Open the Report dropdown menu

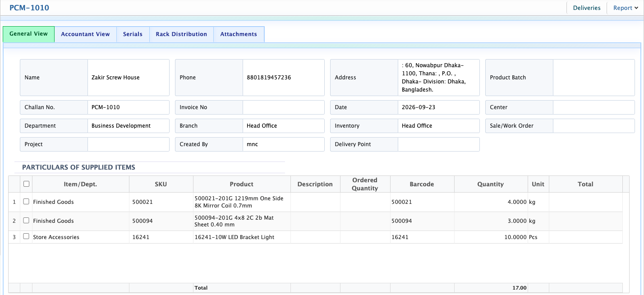point(626,8)
